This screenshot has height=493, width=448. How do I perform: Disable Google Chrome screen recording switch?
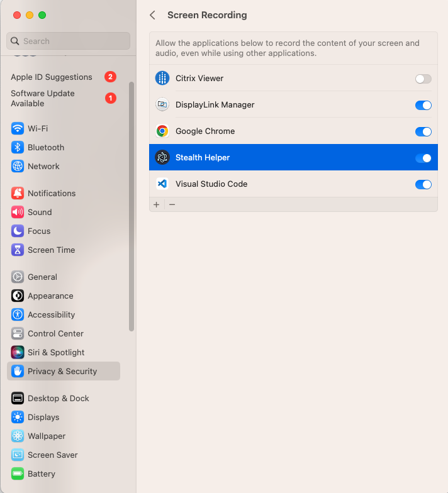click(423, 132)
